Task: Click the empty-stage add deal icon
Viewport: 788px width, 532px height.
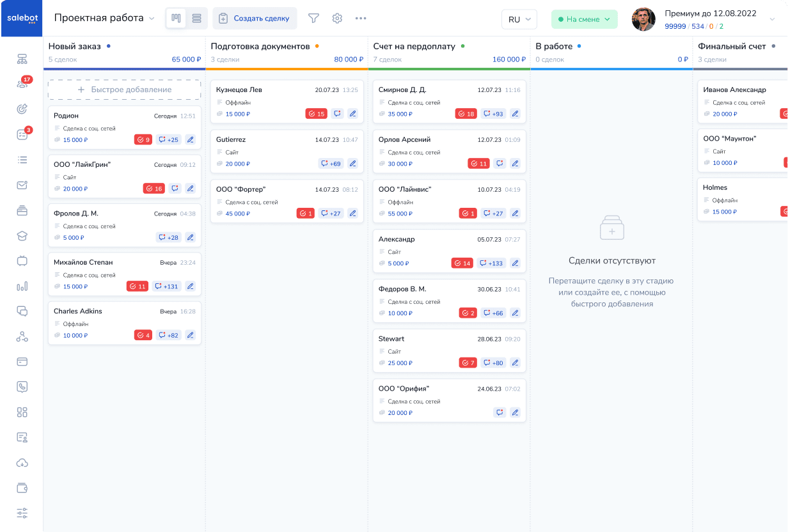Action: click(611, 228)
